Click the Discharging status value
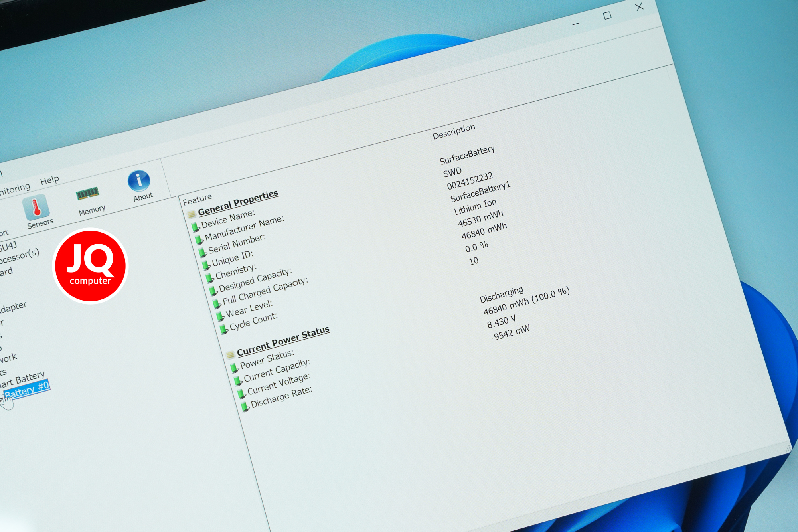798x532 pixels. pyautogui.click(x=501, y=295)
